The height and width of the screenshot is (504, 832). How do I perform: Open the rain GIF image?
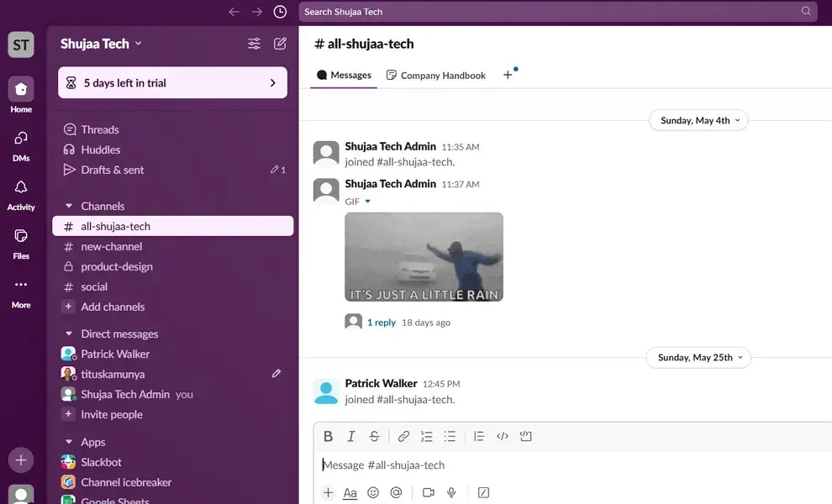[424, 257]
